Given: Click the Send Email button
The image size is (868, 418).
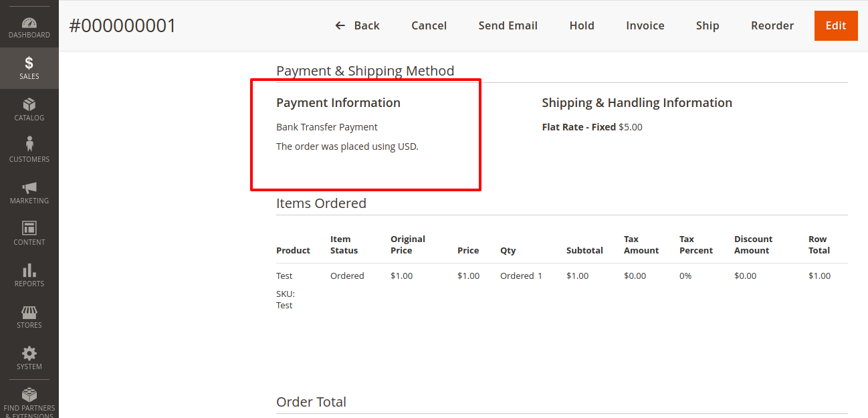Looking at the screenshot, I should point(508,25).
